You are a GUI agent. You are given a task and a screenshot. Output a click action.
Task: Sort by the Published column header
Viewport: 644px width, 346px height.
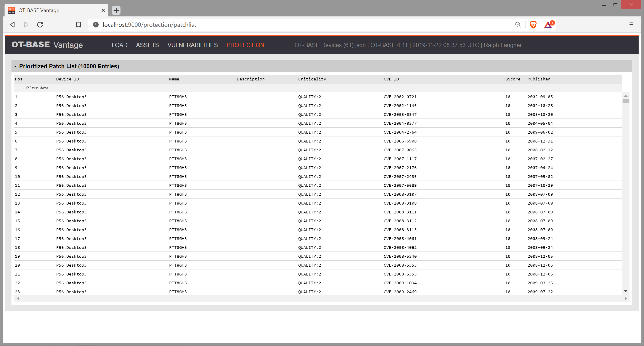coord(539,79)
